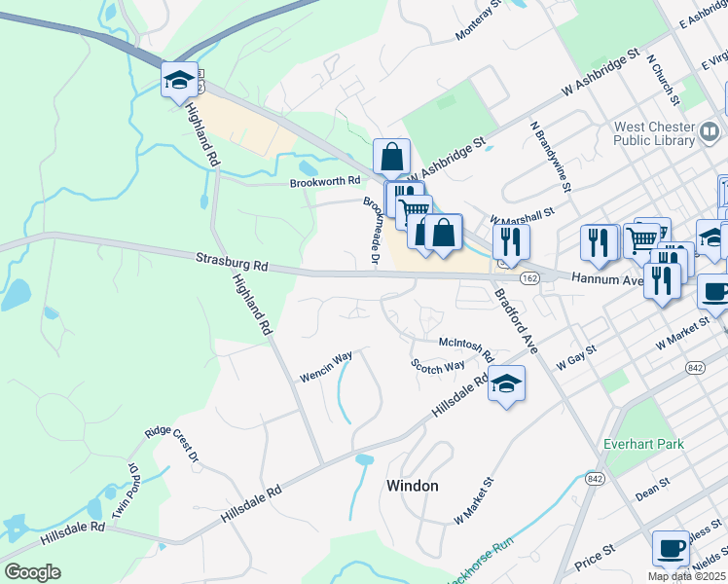Click the West Chester Public Library text label
Screen dimensions: 728x584
(x=654, y=133)
